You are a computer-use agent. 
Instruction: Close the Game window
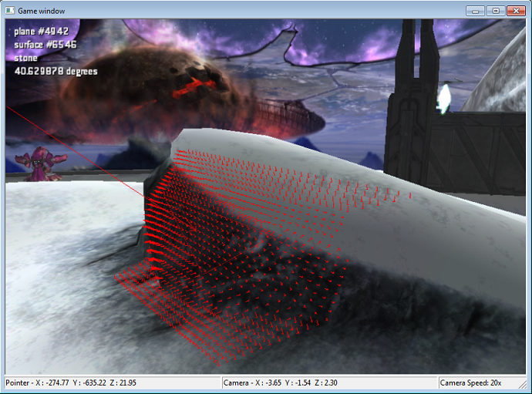pyautogui.click(x=516, y=11)
